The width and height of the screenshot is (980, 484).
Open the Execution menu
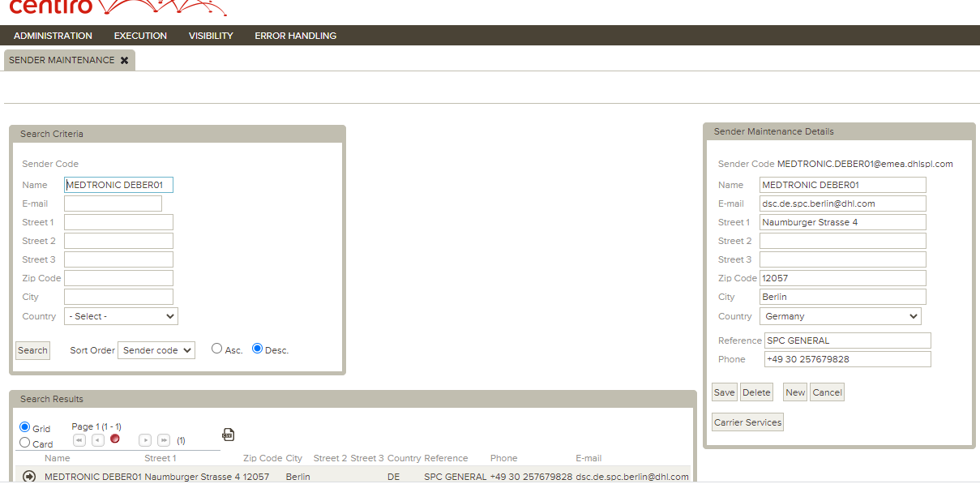140,36
